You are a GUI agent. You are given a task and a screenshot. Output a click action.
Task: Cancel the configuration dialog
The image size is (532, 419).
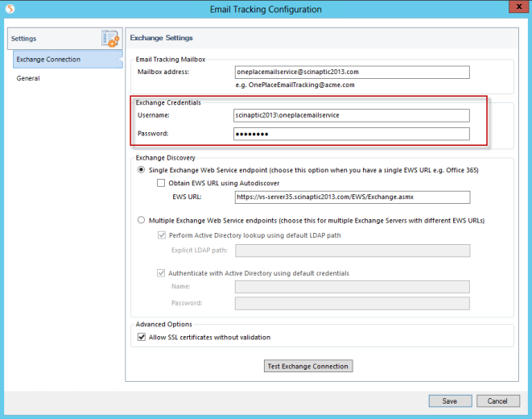[498, 400]
